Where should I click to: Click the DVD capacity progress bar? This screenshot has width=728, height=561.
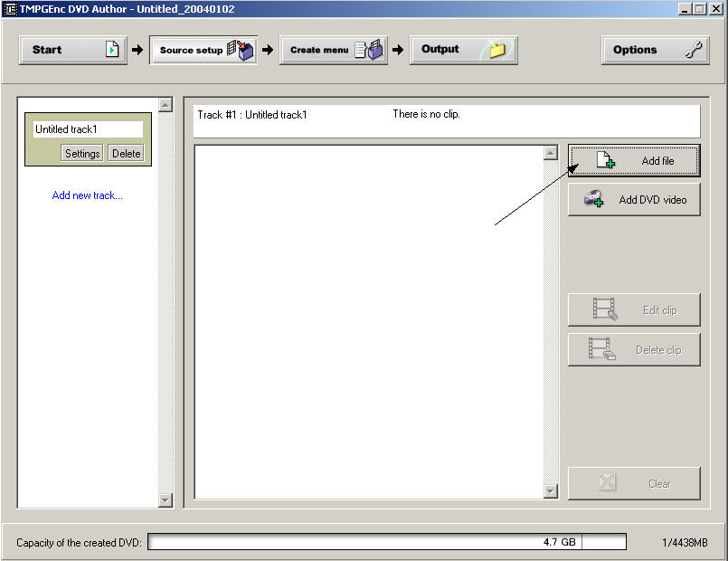click(x=387, y=541)
